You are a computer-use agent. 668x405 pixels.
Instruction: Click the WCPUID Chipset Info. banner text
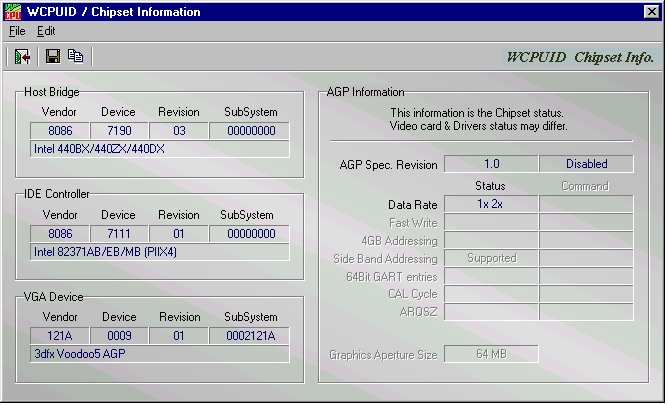(580, 57)
